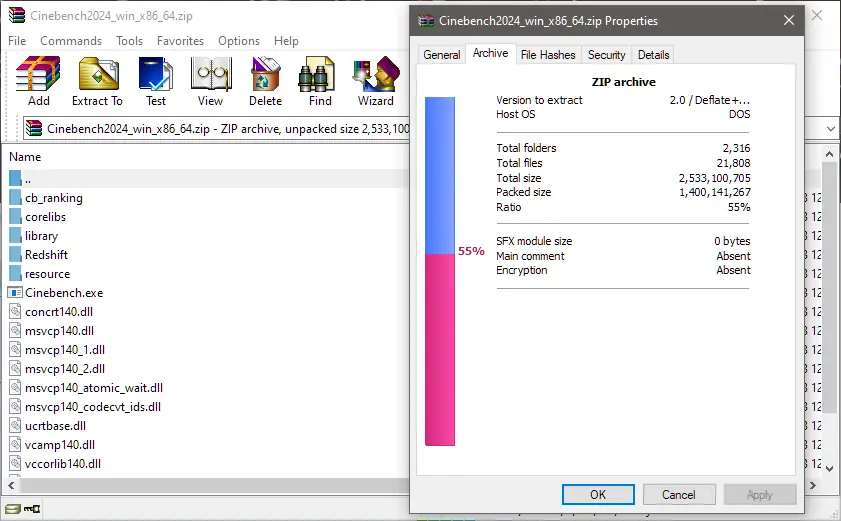
Task: Click the horizontal scrollbar right arrow
Action: pos(813,486)
